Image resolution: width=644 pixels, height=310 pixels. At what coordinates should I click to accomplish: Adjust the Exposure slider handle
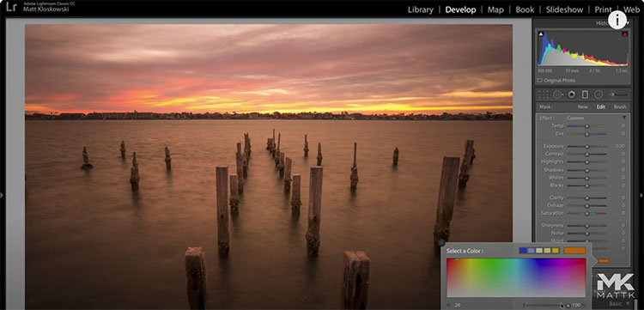point(587,146)
